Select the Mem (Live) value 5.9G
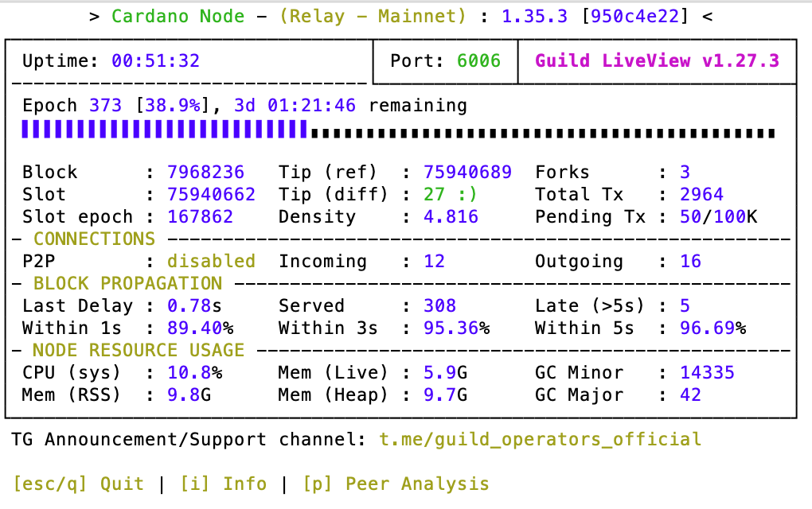Screen dimensions: 812x509 coord(445,372)
